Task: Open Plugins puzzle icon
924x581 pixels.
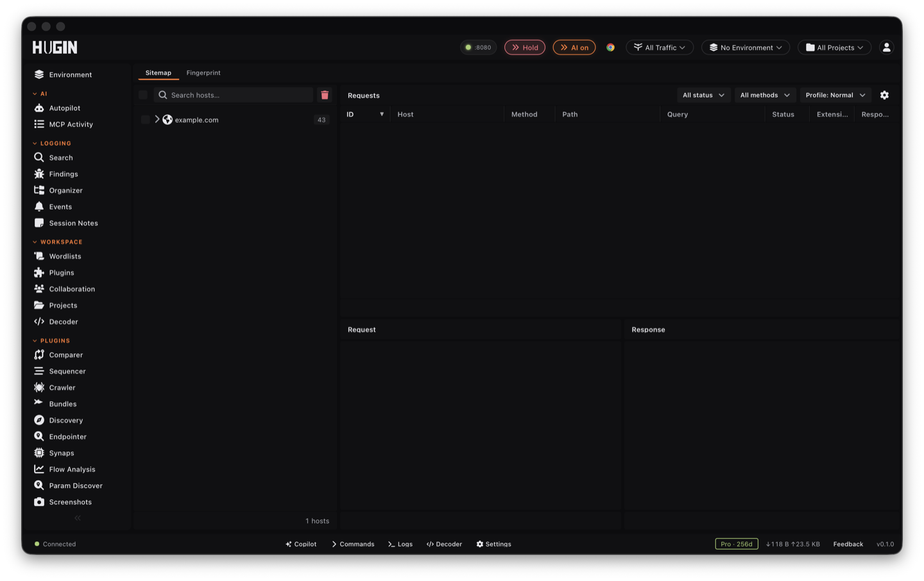Action: pos(39,273)
